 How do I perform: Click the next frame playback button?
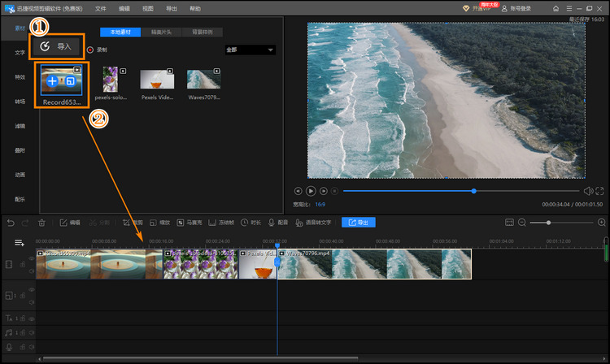[x=323, y=191]
